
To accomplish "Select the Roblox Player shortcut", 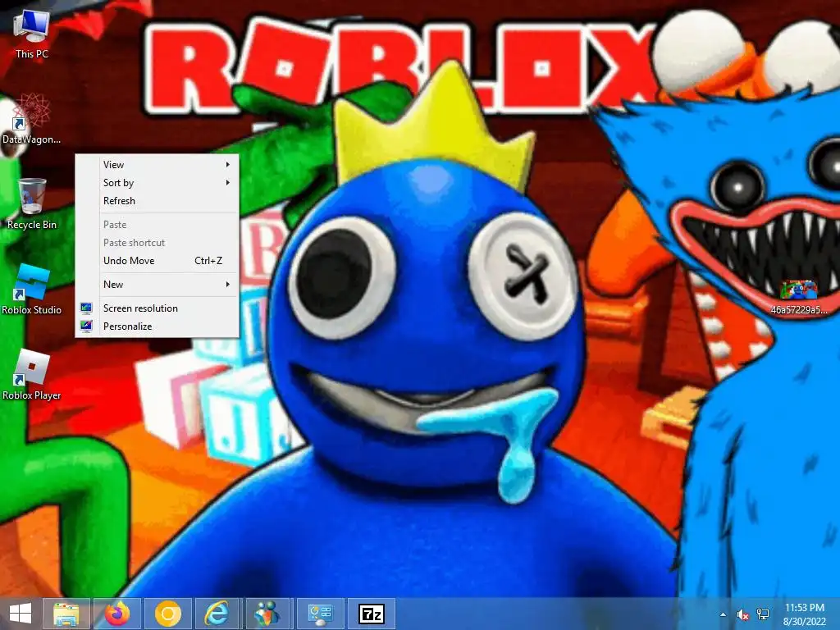I will click(32, 374).
